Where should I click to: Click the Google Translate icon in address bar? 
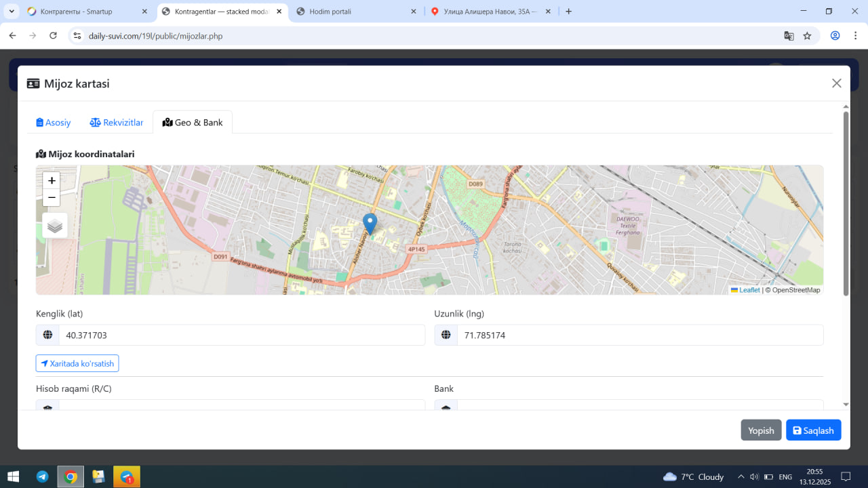789,36
